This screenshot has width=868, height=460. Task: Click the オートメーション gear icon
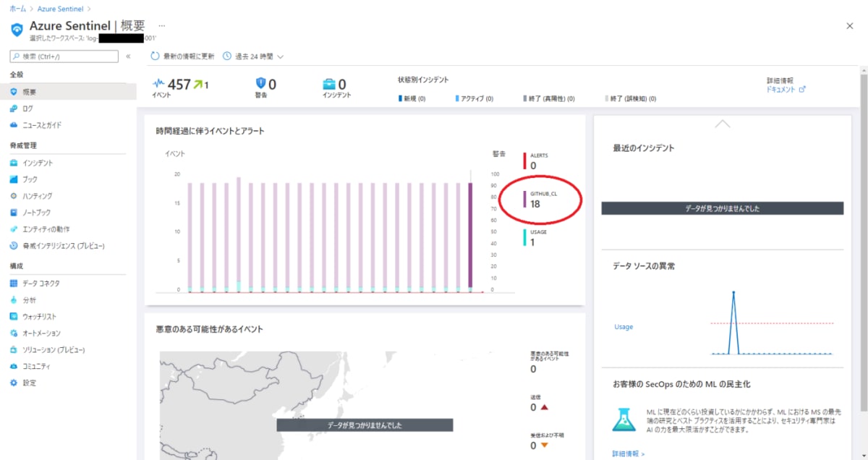14,333
